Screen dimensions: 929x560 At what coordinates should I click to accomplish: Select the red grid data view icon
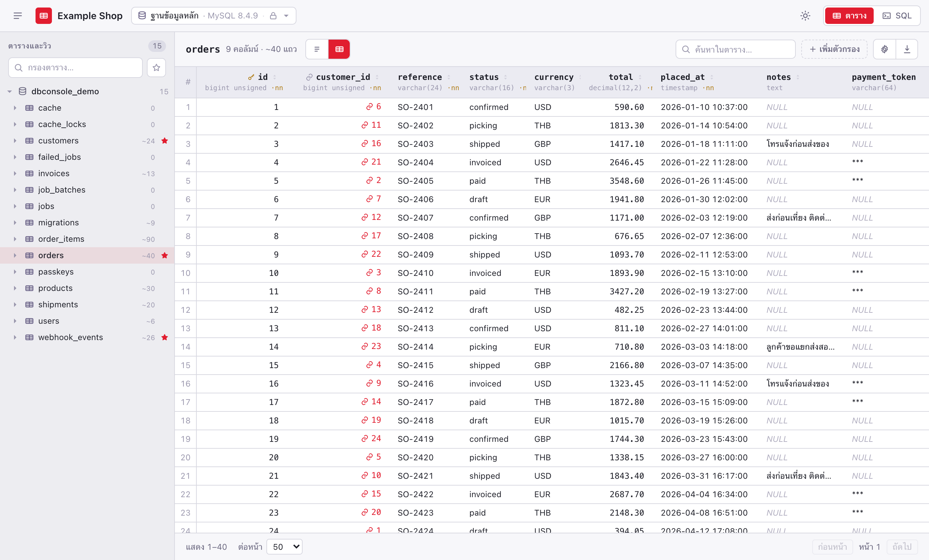click(x=339, y=49)
